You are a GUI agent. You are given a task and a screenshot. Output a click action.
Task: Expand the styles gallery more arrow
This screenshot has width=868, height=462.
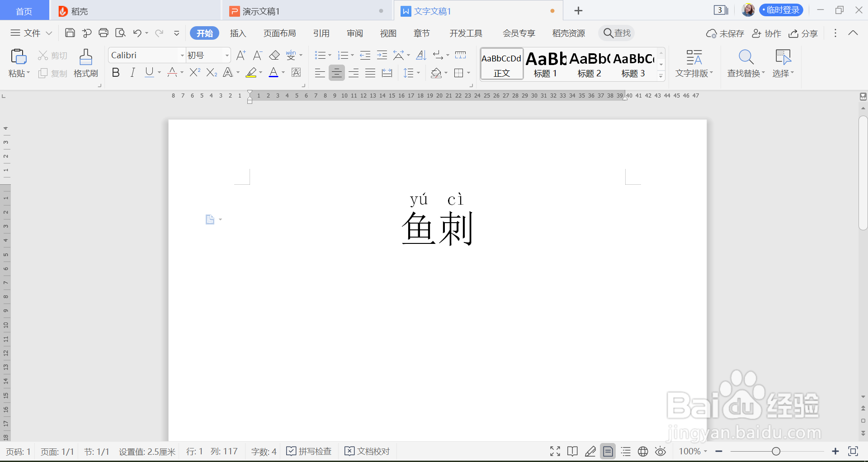click(x=661, y=76)
